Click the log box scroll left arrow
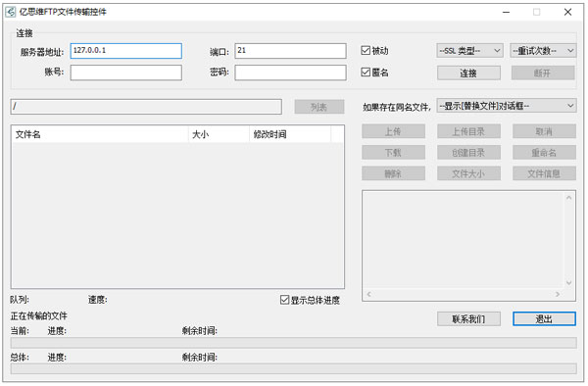 tap(369, 294)
